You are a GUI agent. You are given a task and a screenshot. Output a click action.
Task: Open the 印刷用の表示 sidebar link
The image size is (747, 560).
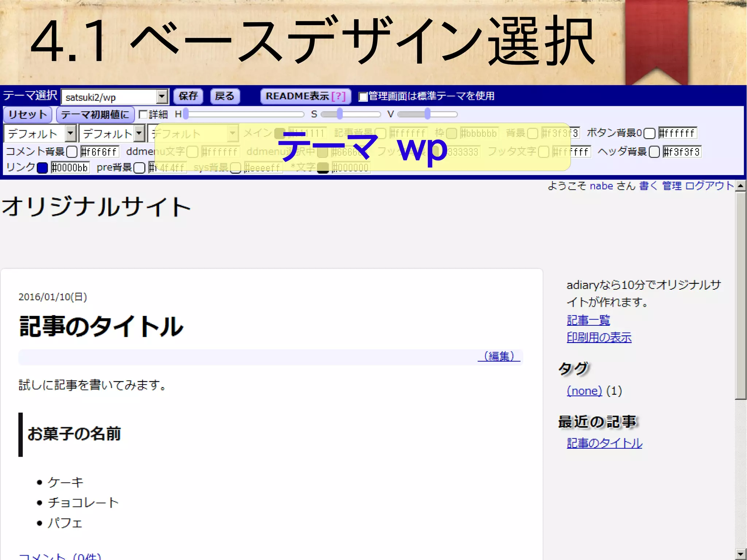pyautogui.click(x=599, y=337)
